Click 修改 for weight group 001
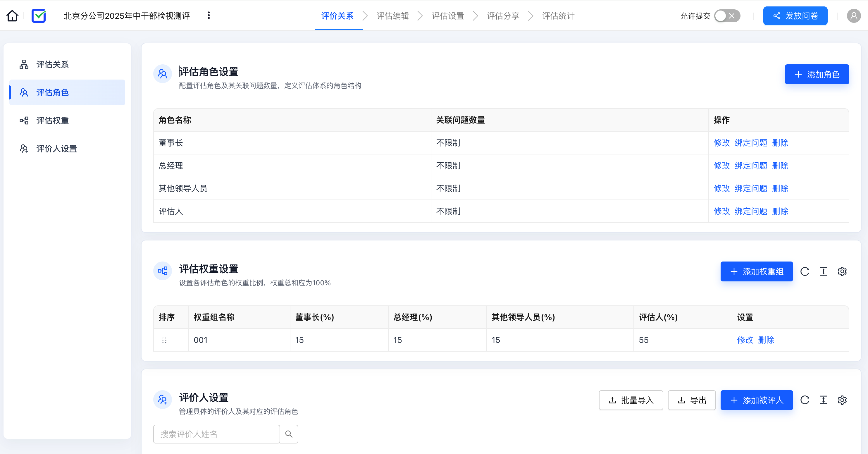Image resolution: width=868 pixels, height=454 pixels. point(745,340)
